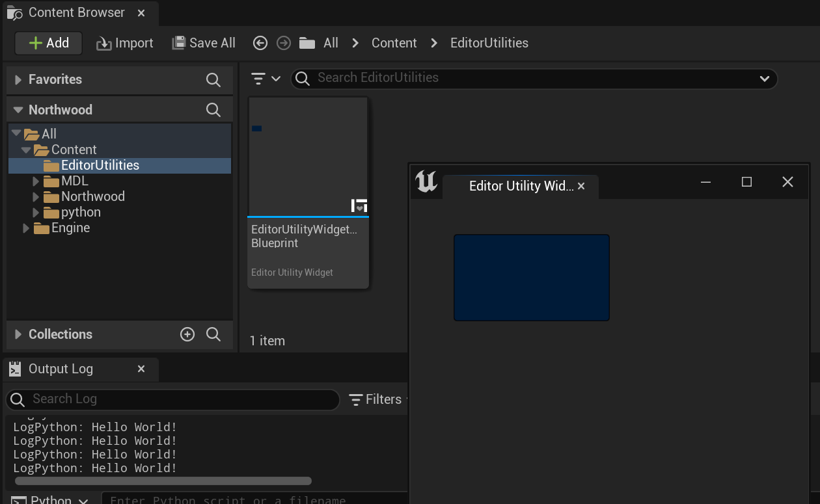This screenshot has height=504, width=820.
Task: Minimize the Editor Utility Widget window
Action: [705, 182]
